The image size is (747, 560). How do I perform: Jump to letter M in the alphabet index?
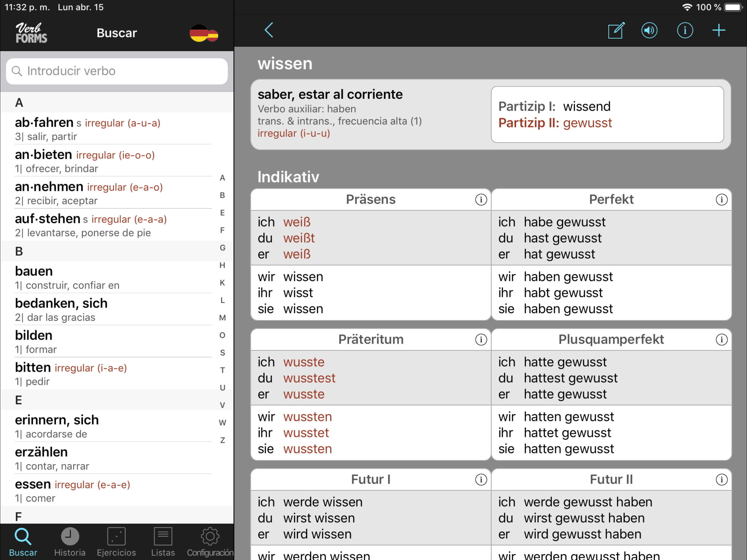(x=222, y=318)
